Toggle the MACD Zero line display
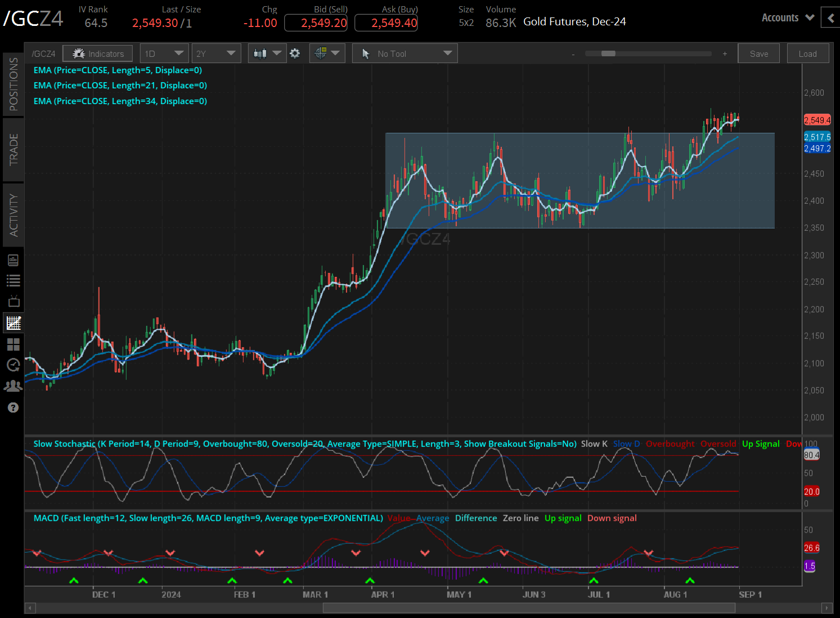The width and height of the screenshot is (840, 618). [x=520, y=518]
